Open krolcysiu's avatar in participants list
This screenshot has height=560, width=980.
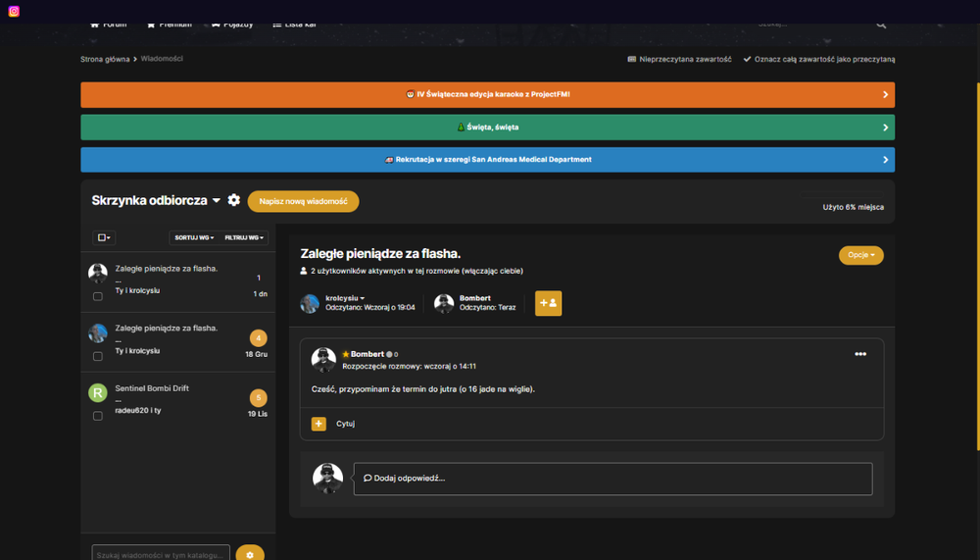click(x=310, y=303)
